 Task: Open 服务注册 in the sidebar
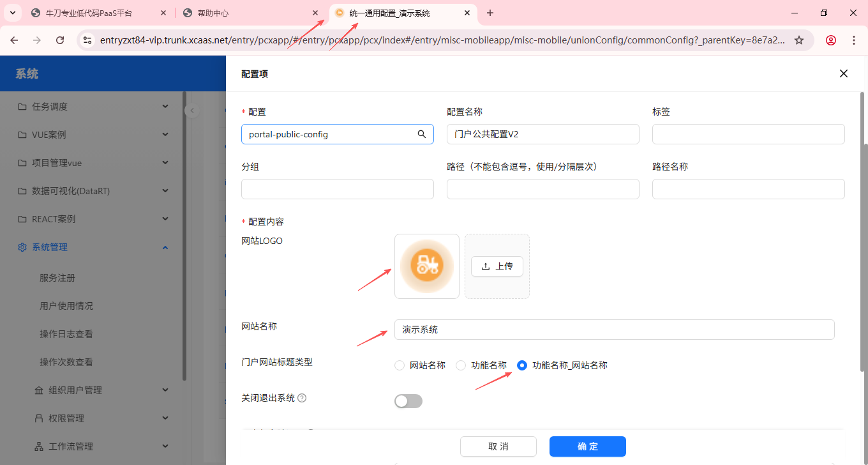pos(57,278)
